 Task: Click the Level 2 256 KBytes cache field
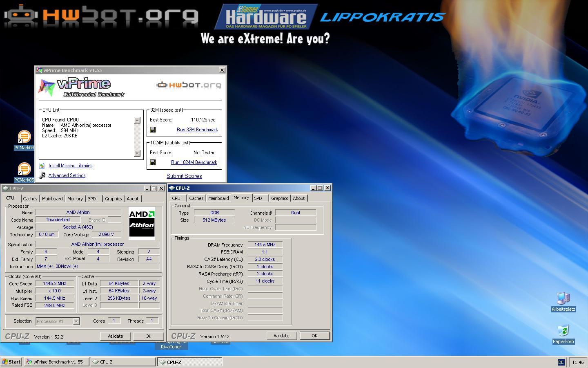(x=119, y=298)
